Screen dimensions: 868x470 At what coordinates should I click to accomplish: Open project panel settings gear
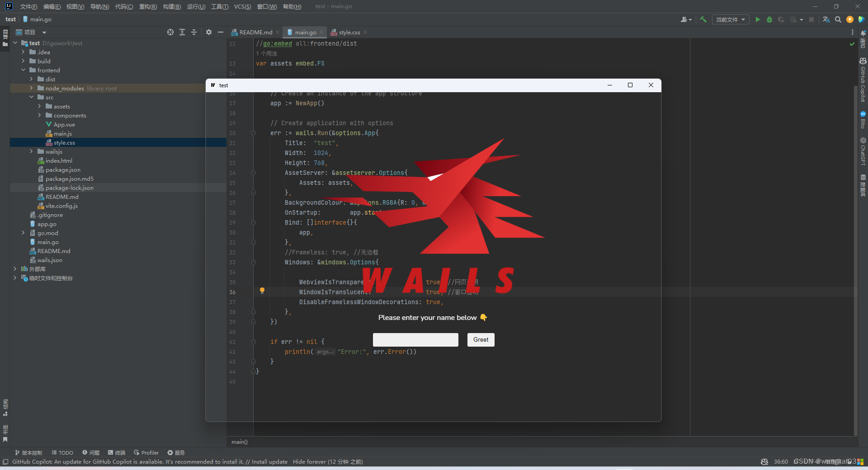(x=208, y=32)
